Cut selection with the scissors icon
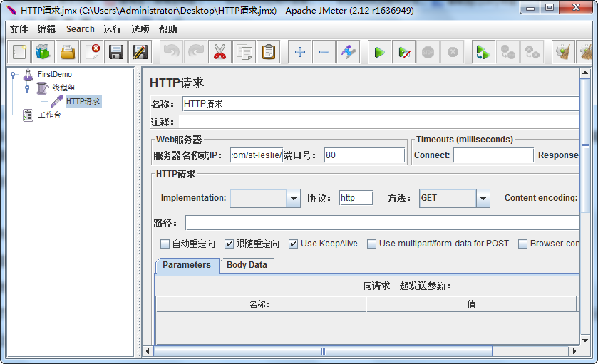The image size is (598, 364). [220, 52]
